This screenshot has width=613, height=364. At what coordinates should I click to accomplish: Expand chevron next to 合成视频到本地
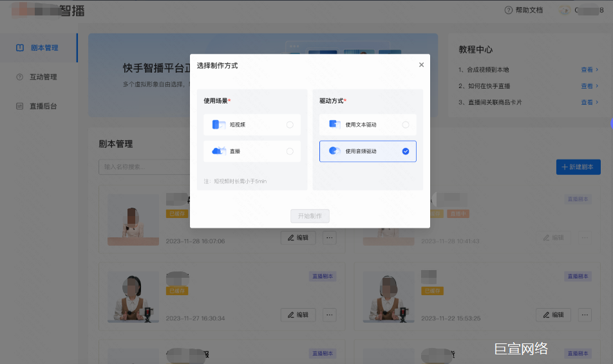[x=597, y=69]
